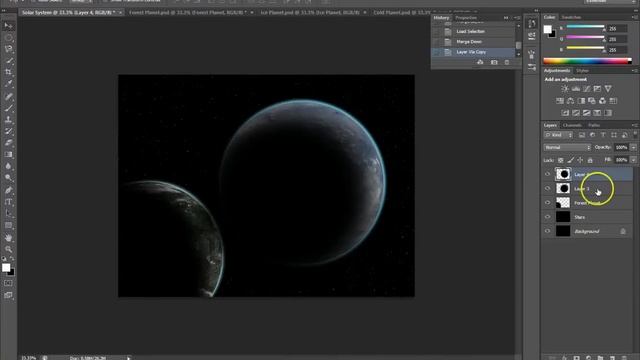This screenshot has height=360, width=640.
Task: Delete current state in History panel
Action: tap(507, 62)
